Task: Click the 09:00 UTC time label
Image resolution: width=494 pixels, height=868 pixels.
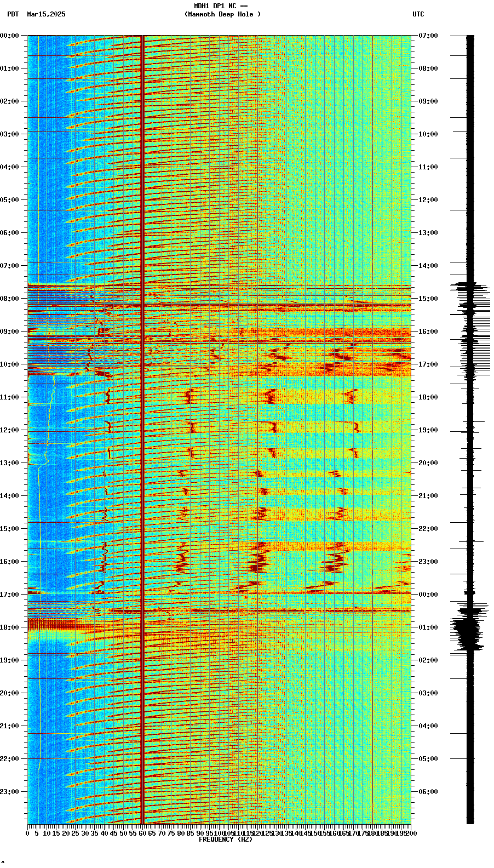Action: (428, 101)
